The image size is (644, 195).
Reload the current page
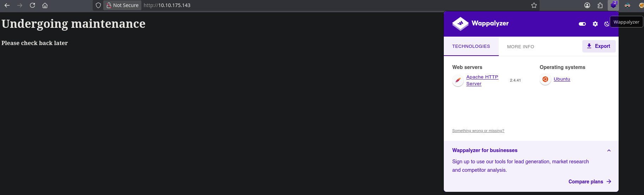pyautogui.click(x=32, y=5)
